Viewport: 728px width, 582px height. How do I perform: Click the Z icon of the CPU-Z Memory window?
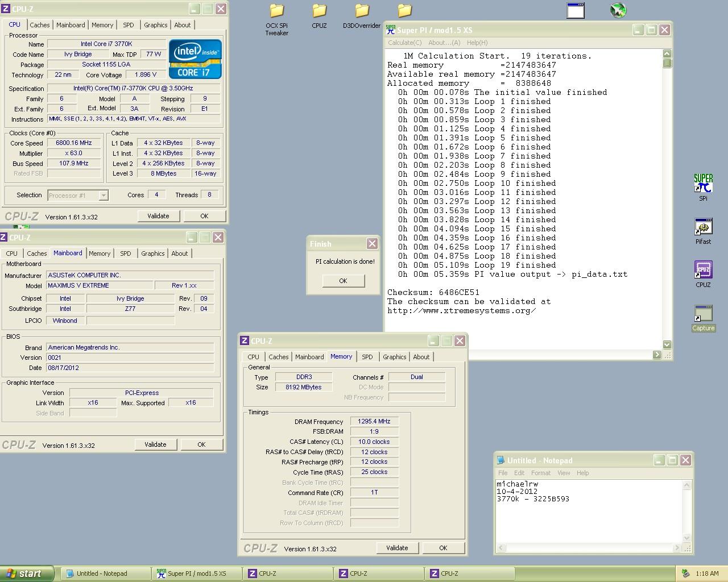click(x=245, y=341)
